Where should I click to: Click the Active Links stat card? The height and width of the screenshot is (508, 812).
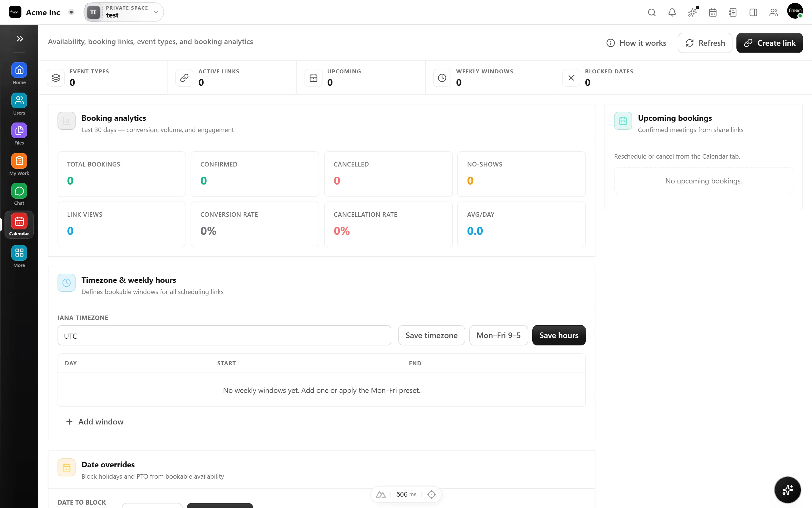click(232, 78)
